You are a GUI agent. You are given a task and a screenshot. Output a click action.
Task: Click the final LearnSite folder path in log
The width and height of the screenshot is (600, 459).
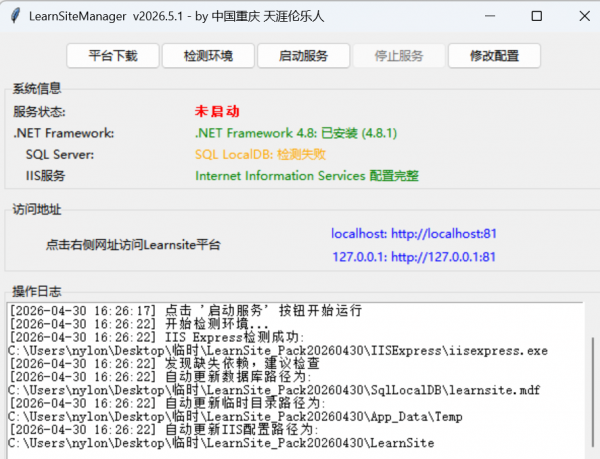pos(221,443)
